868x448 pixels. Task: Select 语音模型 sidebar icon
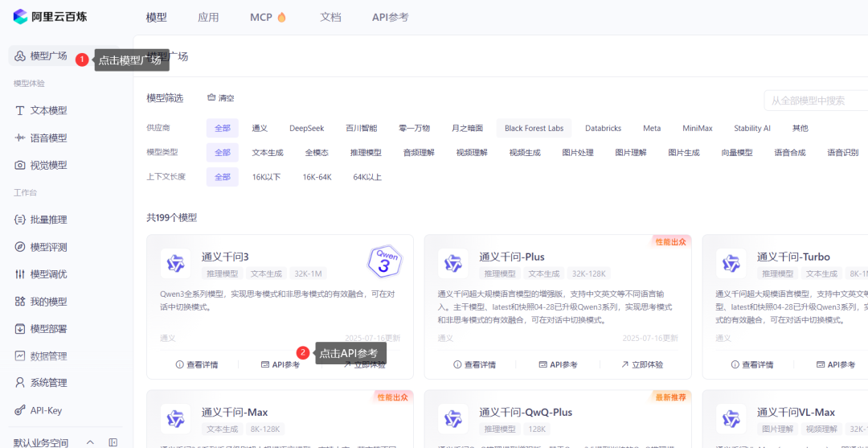[x=20, y=138]
